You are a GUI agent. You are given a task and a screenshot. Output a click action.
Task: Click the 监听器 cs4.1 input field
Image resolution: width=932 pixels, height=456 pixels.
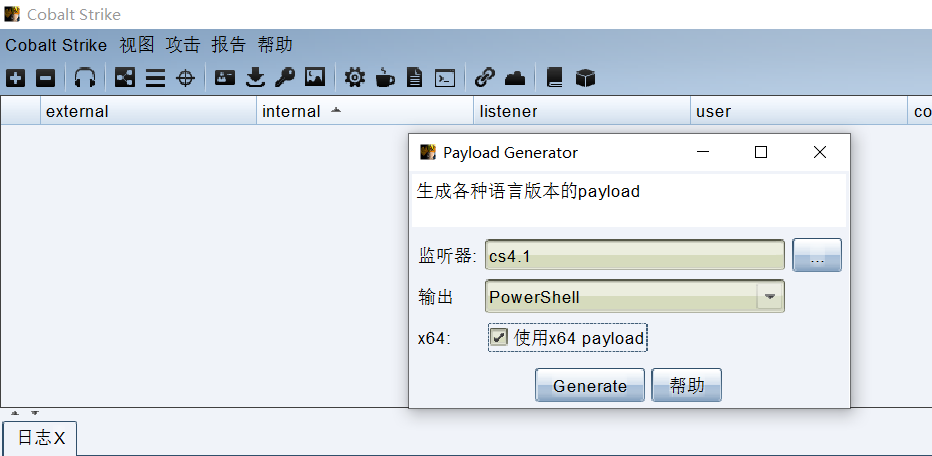point(635,255)
